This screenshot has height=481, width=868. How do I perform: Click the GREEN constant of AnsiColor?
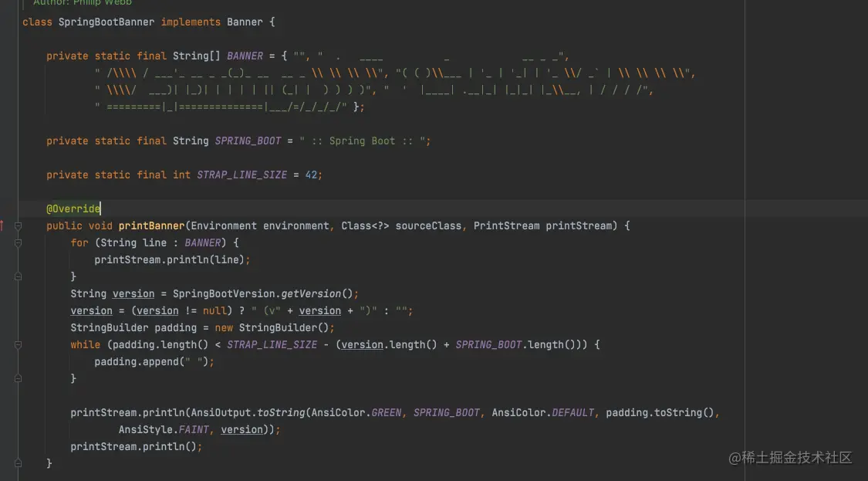click(386, 413)
